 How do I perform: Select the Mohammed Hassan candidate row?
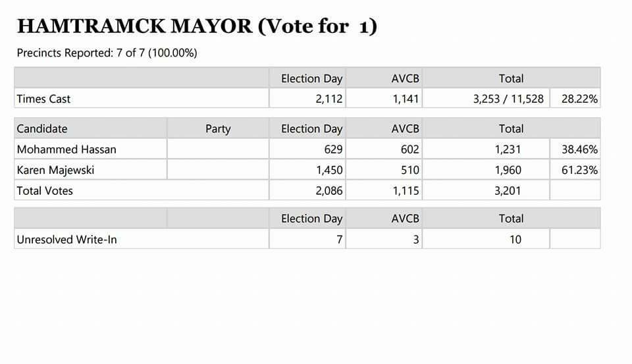307,149
